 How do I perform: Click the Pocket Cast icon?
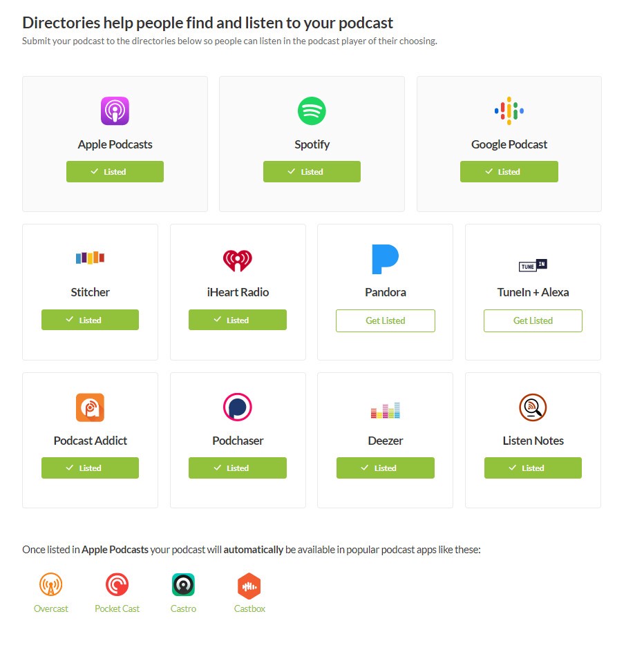click(x=117, y=584)
